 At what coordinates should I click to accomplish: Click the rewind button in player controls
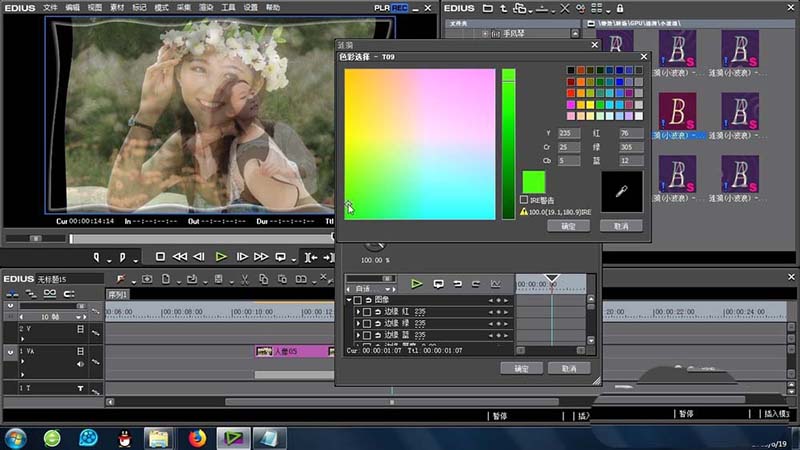pyautogui.click(x=180, y=257)
